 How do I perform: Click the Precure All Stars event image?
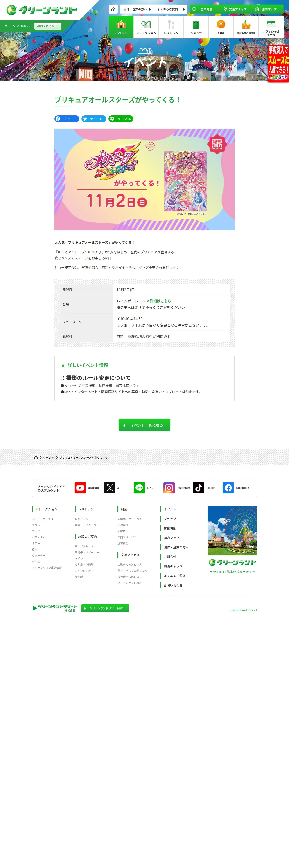pyautogui.click(x=144, y=180)
